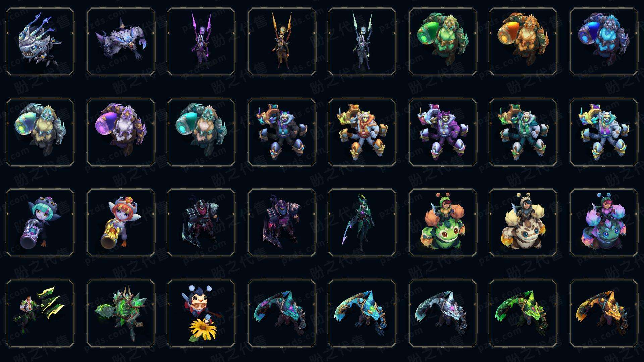Open the grey werewolf Warwick skin
The image size is (644, 362).
(121, 42)
